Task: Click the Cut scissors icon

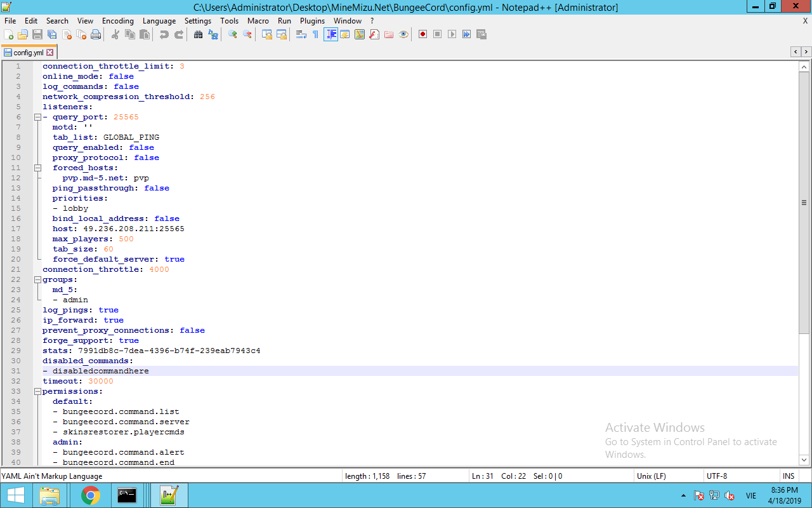Action: click(115, 34)
